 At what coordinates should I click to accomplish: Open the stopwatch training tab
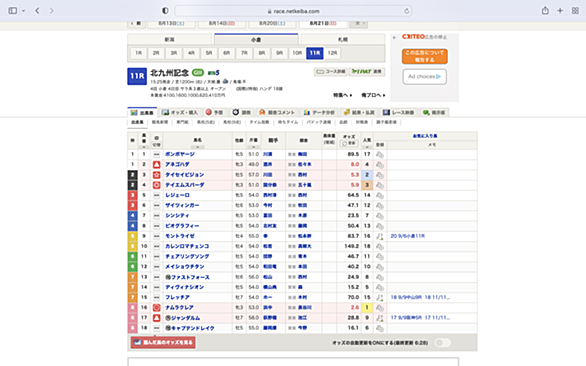coord(241,113)
